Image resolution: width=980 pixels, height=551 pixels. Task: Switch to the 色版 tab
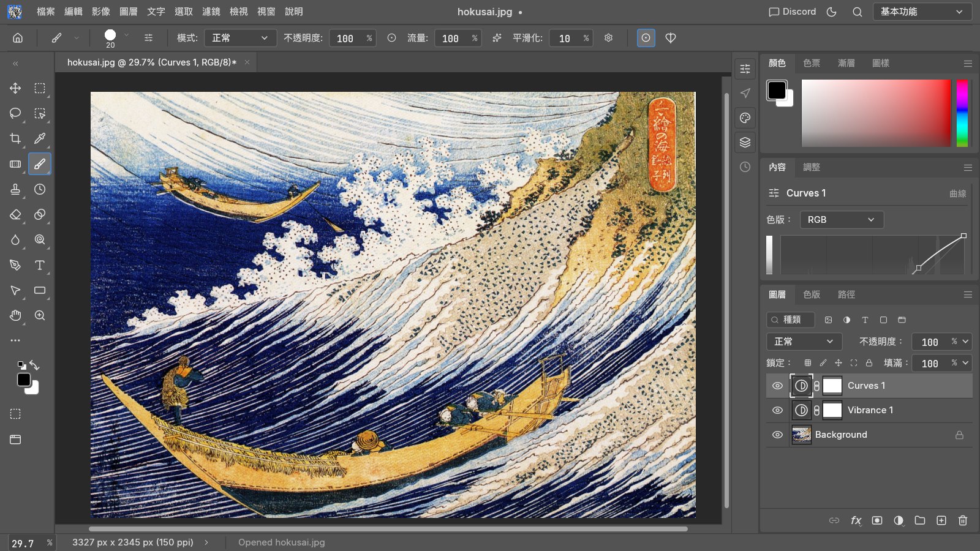tap(812, 294)
